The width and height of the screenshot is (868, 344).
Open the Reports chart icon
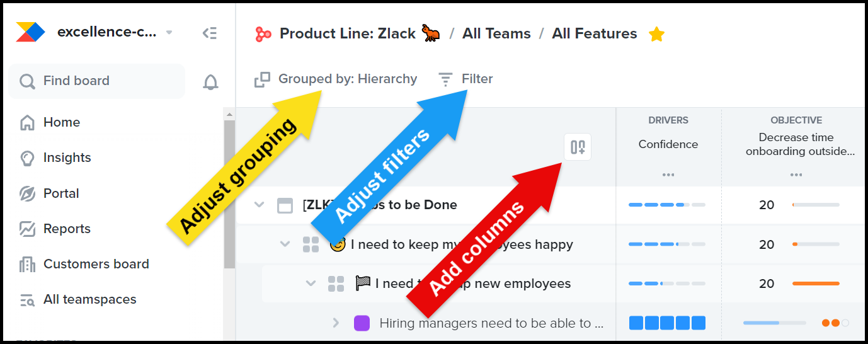click(27, 229)
